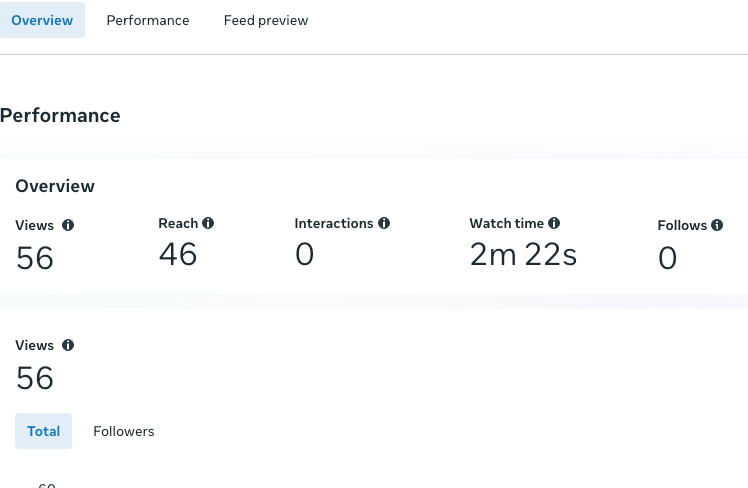This screenshot has height=488, width=748.
Task: Click Views info icon above the Total button
Action: (x=68, y=345)
